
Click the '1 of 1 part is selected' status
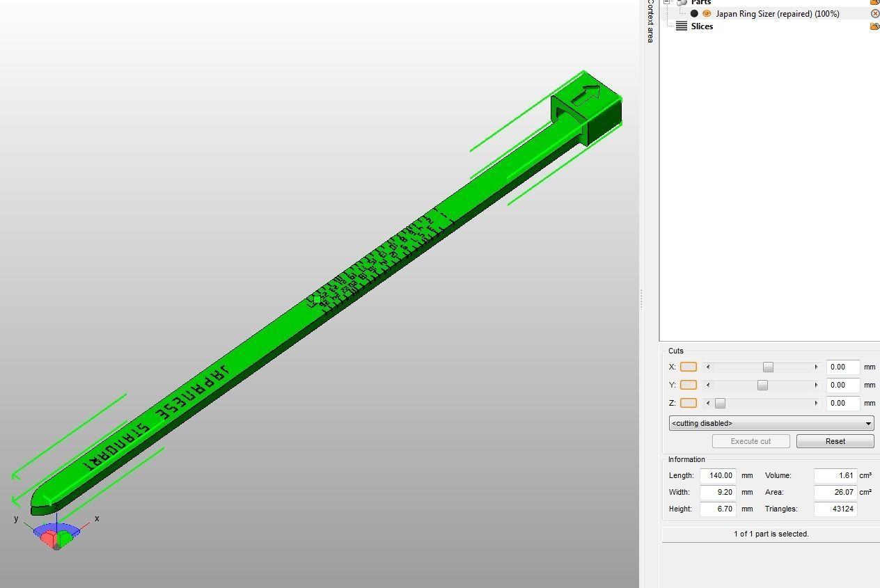(771, 534)
